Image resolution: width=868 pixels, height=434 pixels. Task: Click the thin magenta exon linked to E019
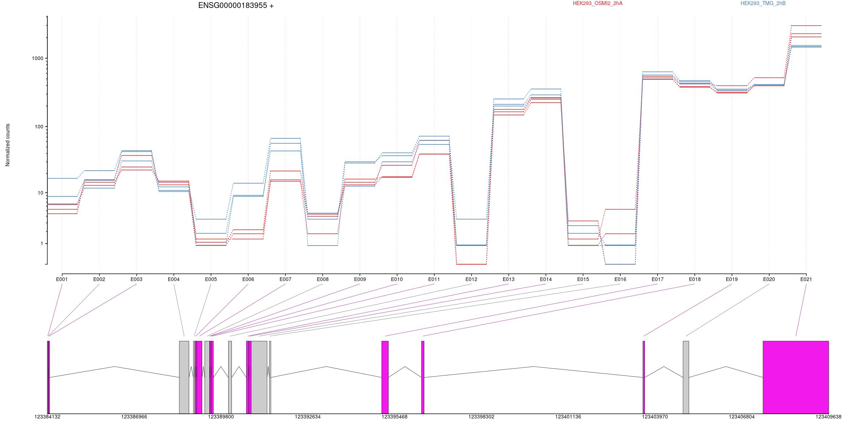[644, 377]
